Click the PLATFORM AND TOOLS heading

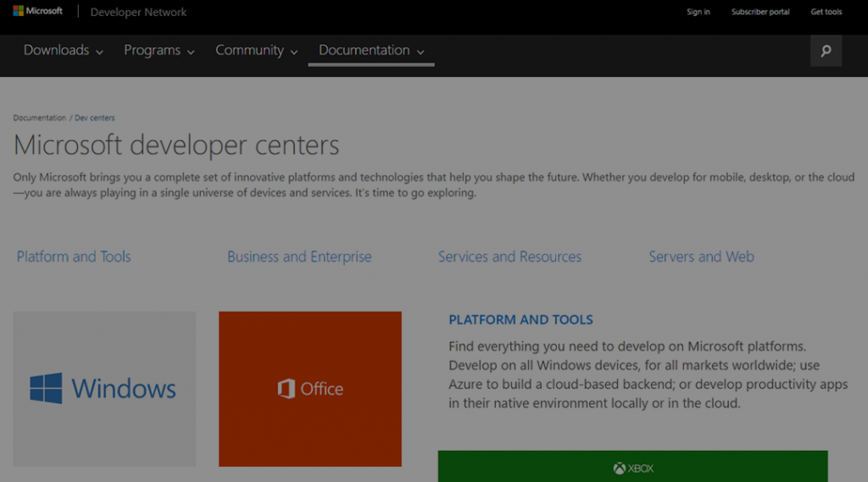(520, 319)
